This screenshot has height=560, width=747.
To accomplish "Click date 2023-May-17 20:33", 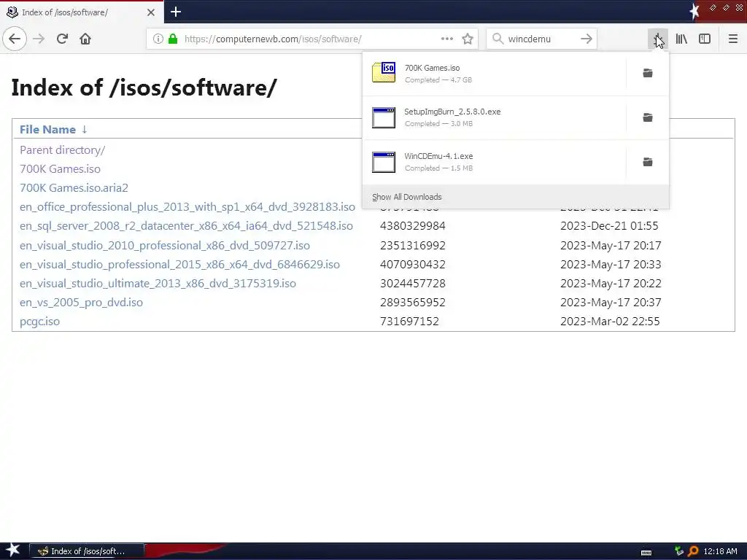I will (611, 264).
